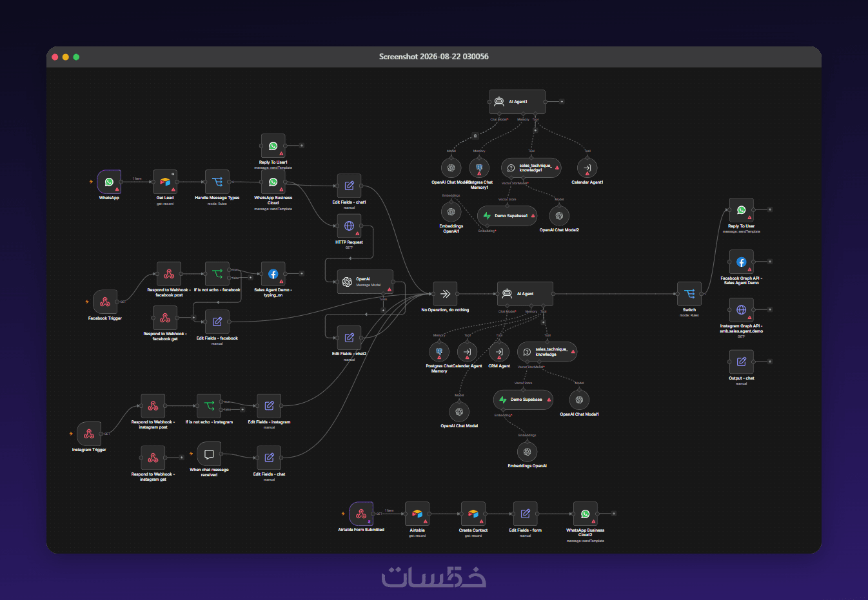Click the Airtable get record node
The width and height of the screenshot is (868, 600).
417,514
